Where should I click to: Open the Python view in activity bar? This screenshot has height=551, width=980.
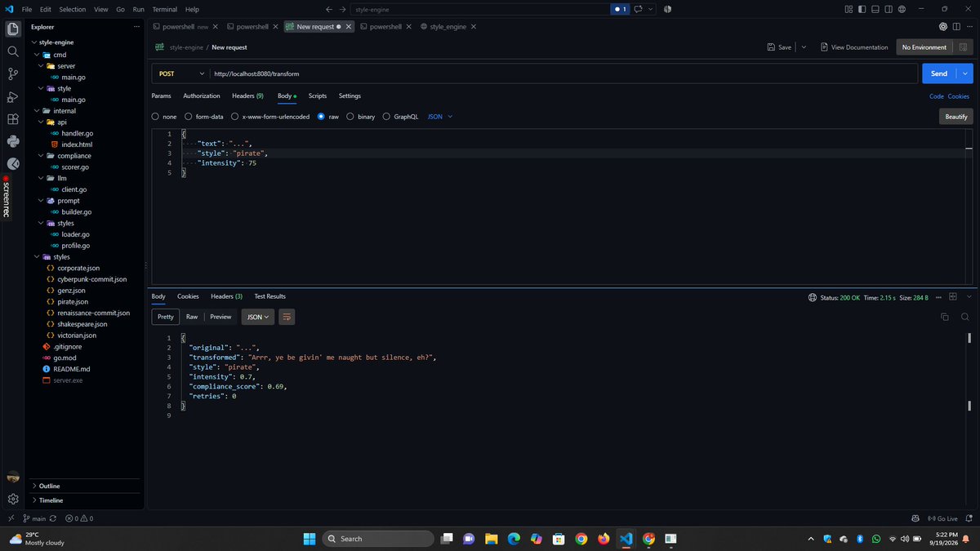point(13,141)
